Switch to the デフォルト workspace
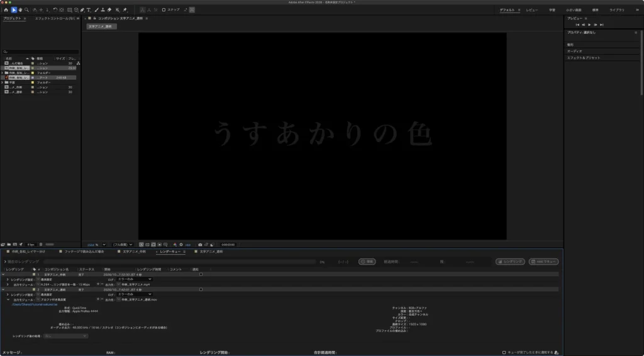This screenshot has width=644, height=356. pyautogui.click(x=508, y=10)
